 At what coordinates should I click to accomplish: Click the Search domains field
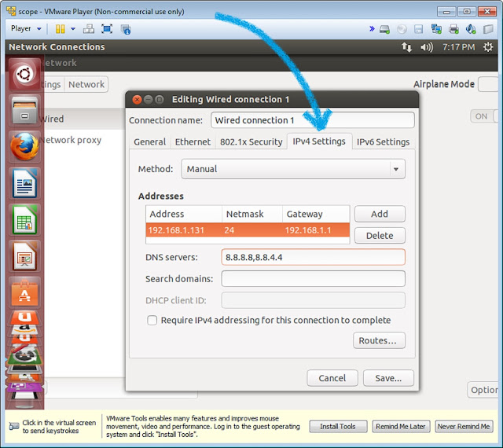pos(313,278)
